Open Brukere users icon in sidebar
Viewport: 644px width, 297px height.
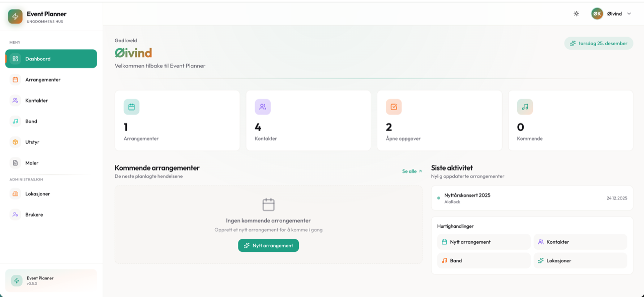tap(15, 215)
